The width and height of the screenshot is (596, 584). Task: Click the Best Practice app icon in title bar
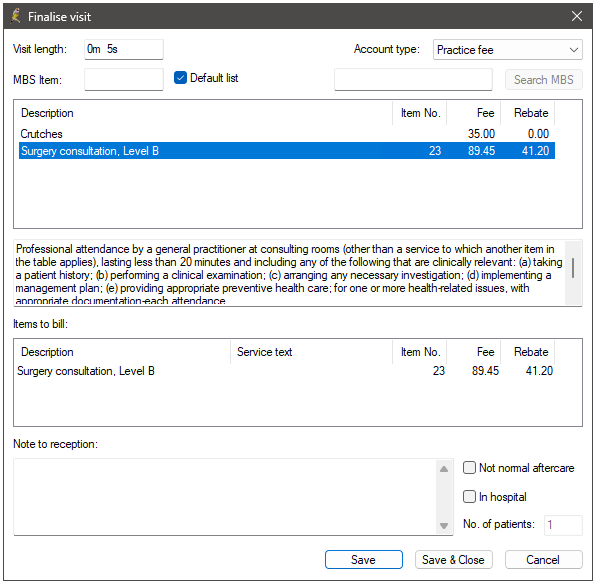15,16
